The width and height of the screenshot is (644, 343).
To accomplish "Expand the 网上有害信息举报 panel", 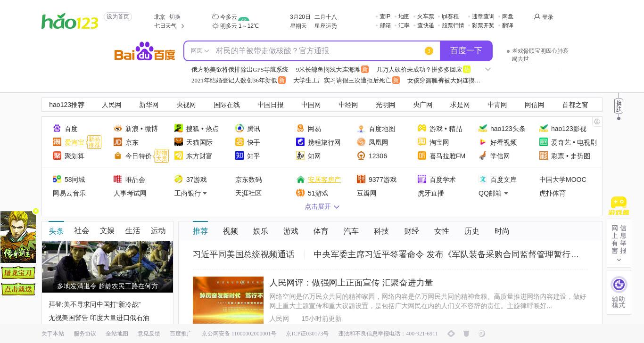I will point(619,260).
